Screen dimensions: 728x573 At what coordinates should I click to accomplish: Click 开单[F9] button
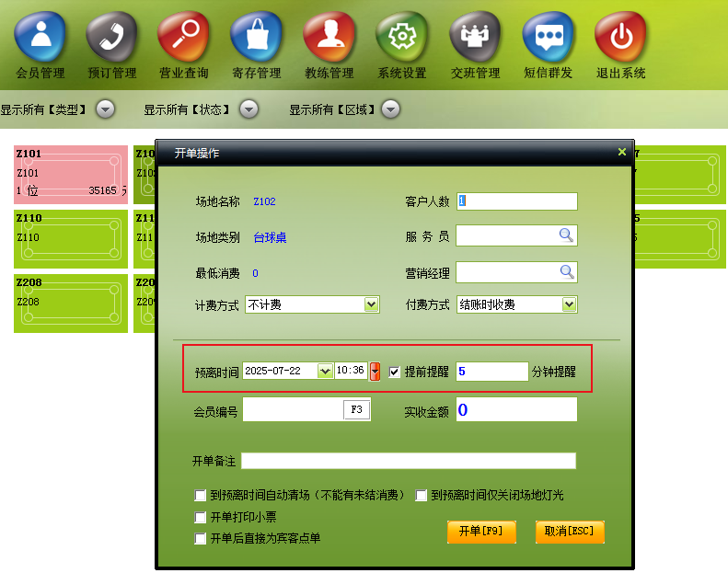(x=481, y=532)
